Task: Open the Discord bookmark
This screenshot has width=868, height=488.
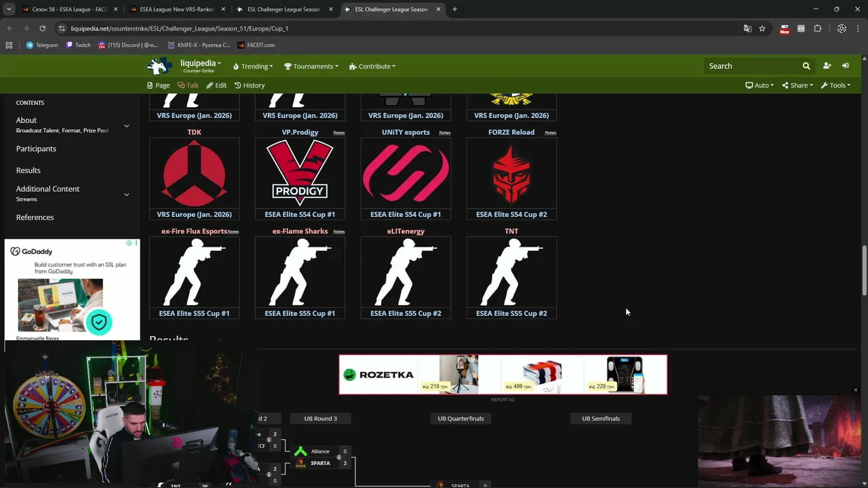Action: (128, 45)
